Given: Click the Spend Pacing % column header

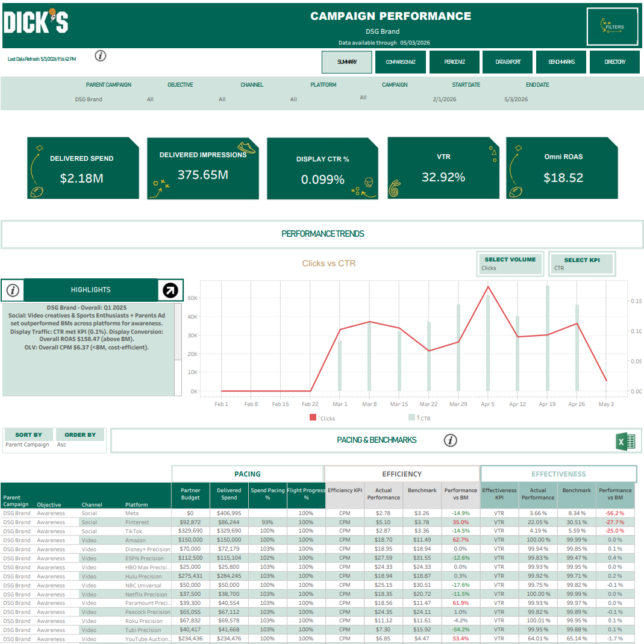Looking at the screenshot, I should point(267,494).
